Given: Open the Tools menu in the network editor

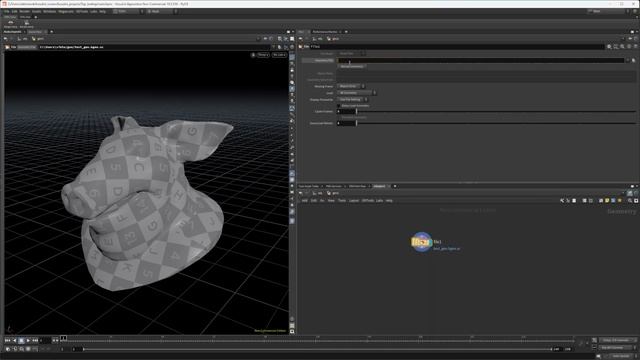Looking at the screenshot, I should [342, 201].
